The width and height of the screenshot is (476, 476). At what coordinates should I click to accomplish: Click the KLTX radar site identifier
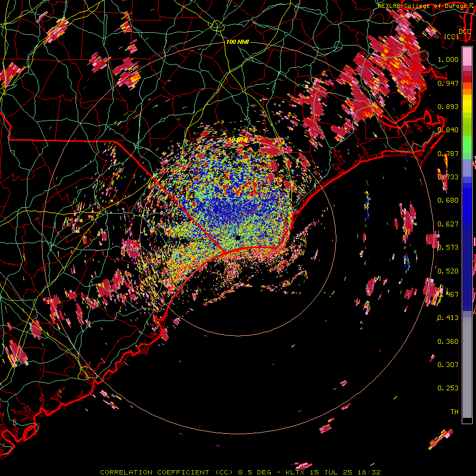[x=296, y=472]
